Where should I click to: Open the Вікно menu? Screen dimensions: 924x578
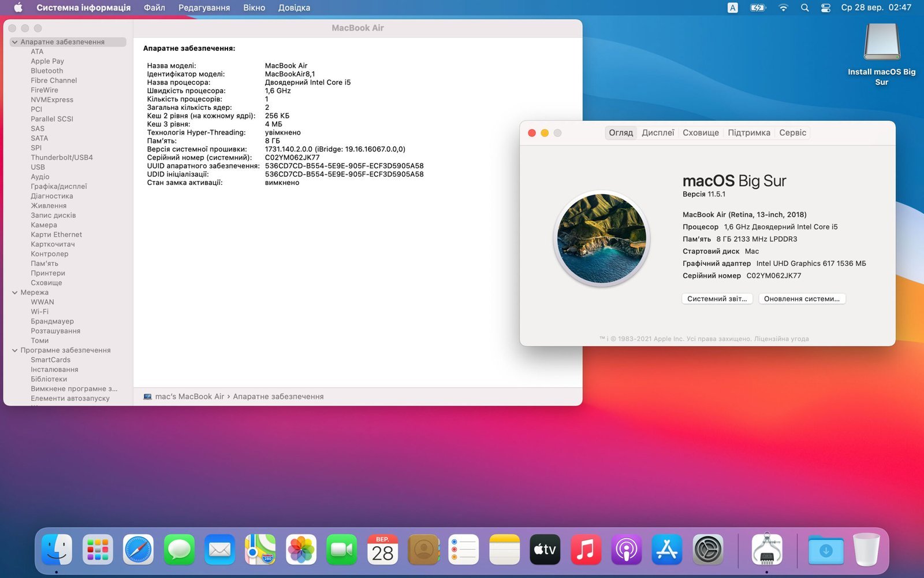pos(254,8)
